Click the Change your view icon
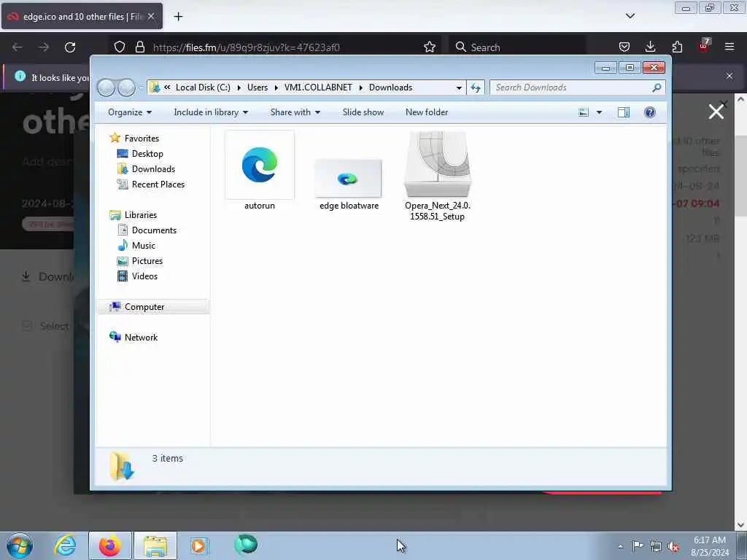The image size is (747, 560). pyautogui.click(x=584, y=112)
